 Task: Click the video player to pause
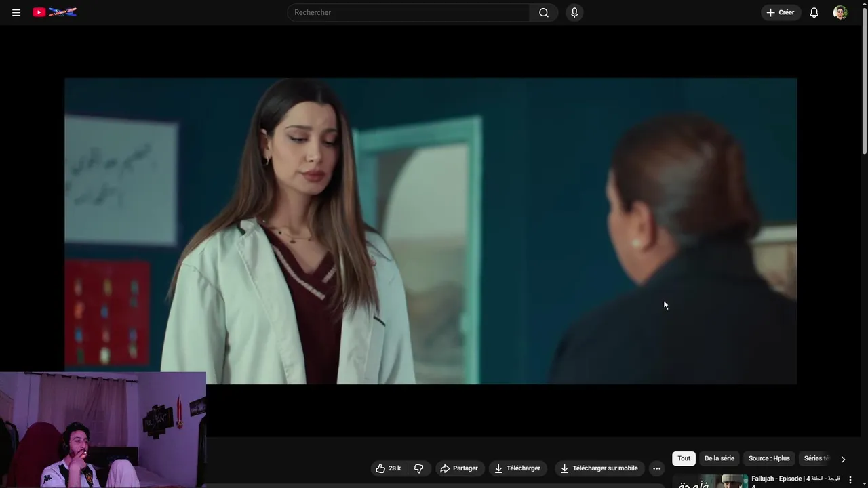(x=431, y=230)
